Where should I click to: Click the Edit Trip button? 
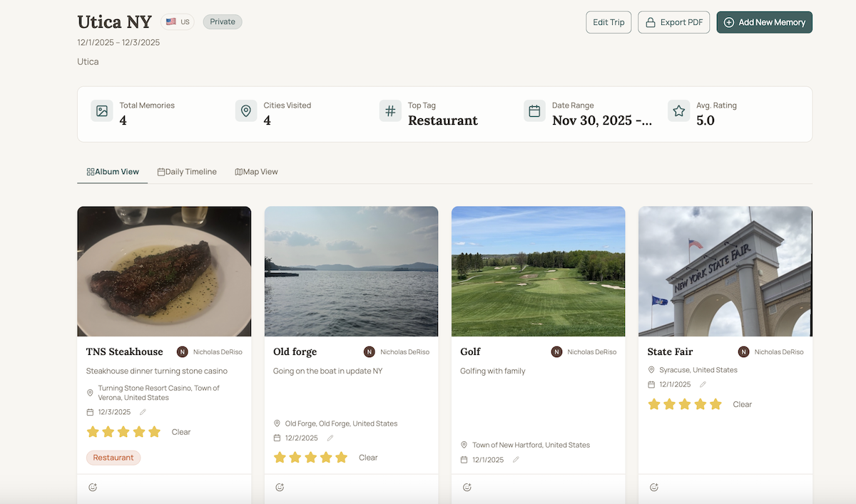(x=608, y=22)
